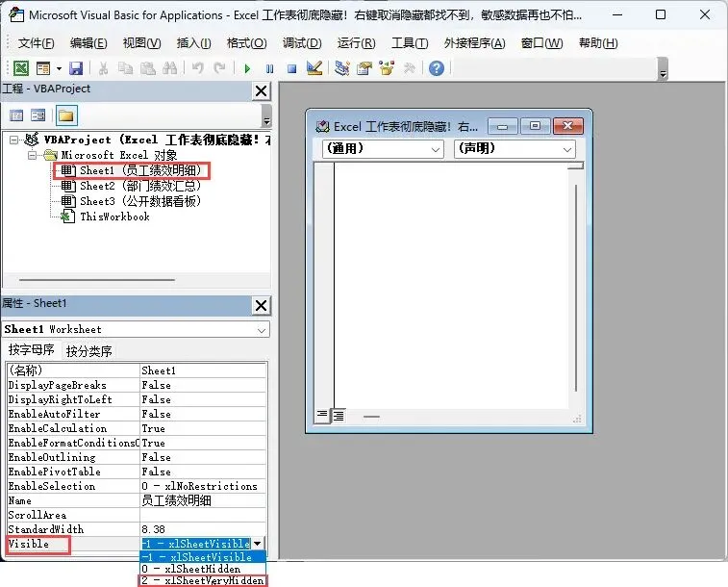
Task: Click Procedure View button in code window
Action: (322, 415)
